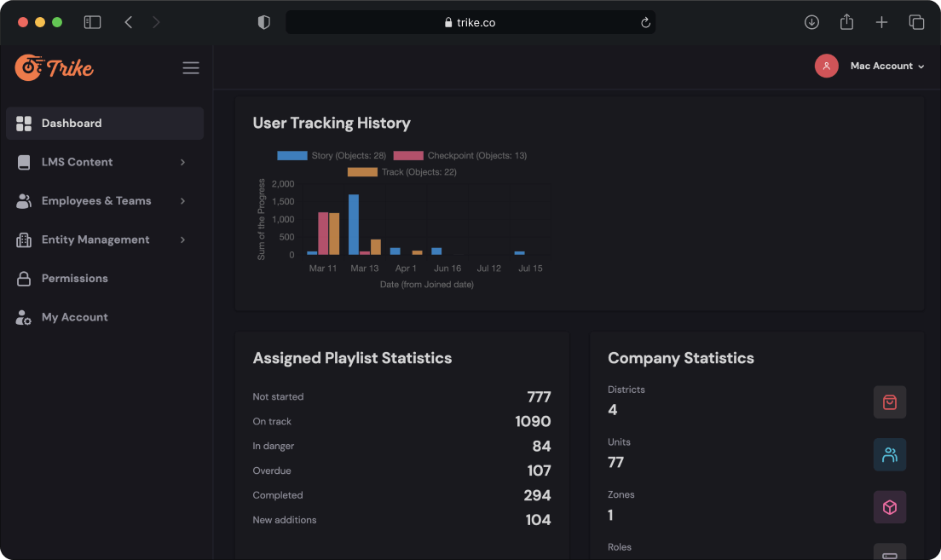Click the orange Track bar at Mar 11
941x560 pixels.
pos(334,234)
